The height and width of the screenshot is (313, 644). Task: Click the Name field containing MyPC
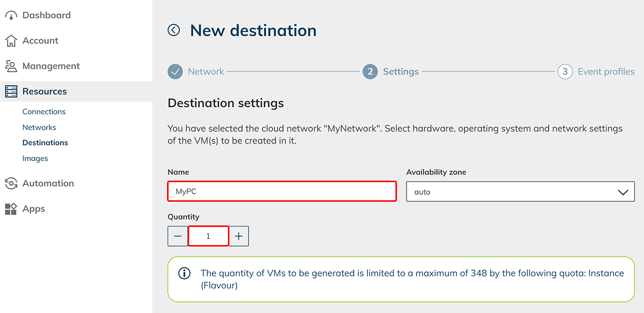tap(282, 192)
